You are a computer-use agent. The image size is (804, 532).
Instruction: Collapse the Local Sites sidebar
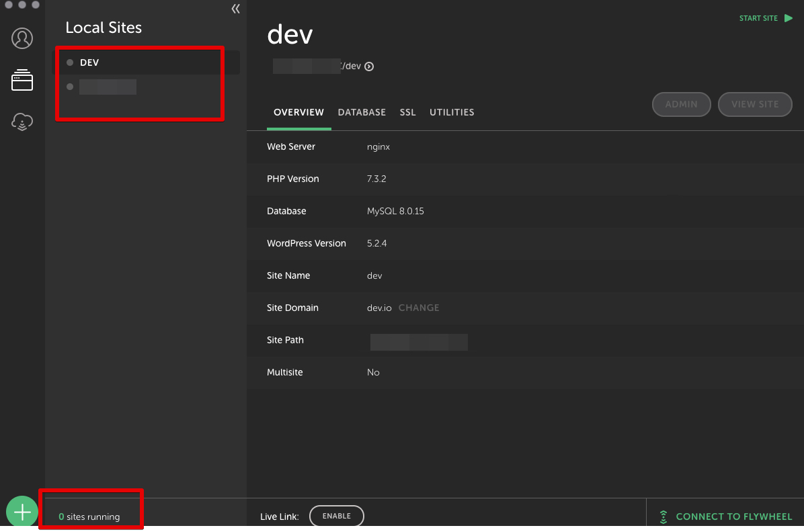point(235,9)
